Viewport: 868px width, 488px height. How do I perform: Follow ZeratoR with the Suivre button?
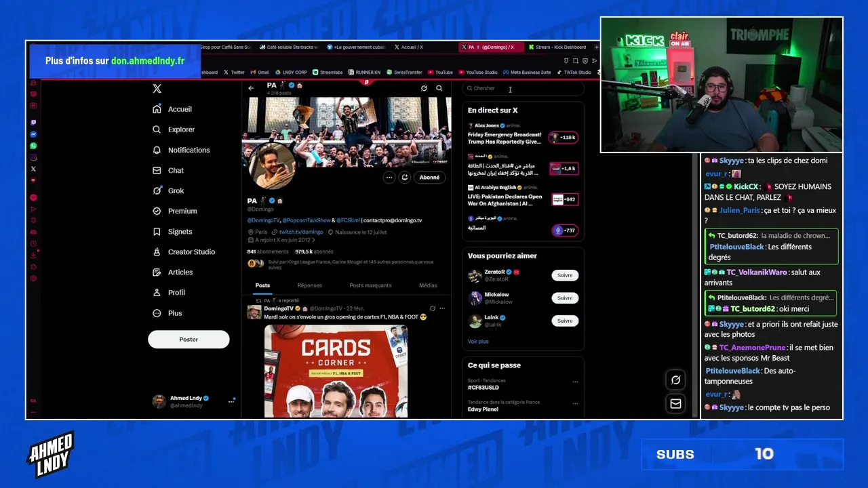pyautogui.click(x=565, y=275)
